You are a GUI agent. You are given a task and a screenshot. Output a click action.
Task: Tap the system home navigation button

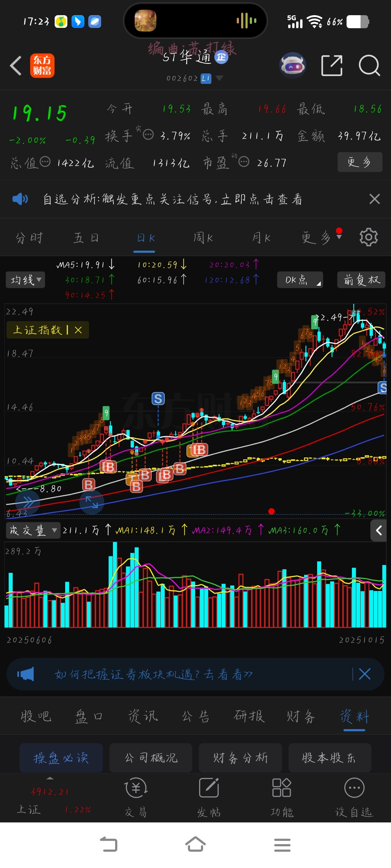[195, 844]
